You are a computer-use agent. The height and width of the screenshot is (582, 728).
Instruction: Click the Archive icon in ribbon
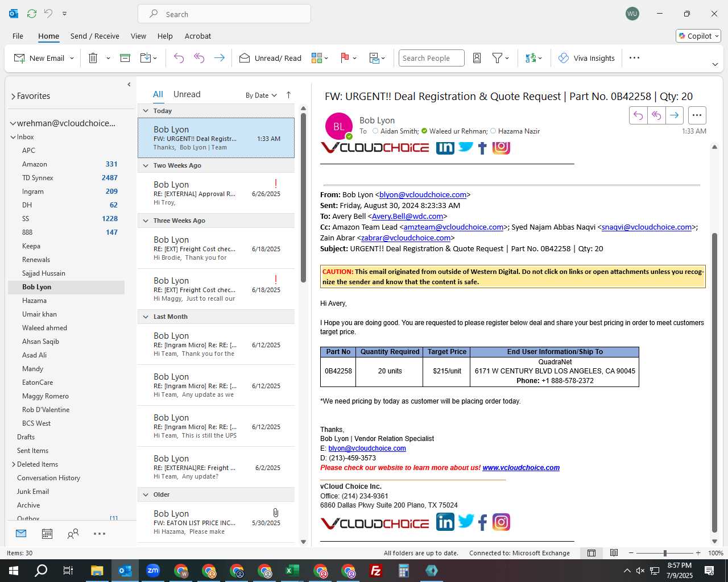click(x=125, y=58)
